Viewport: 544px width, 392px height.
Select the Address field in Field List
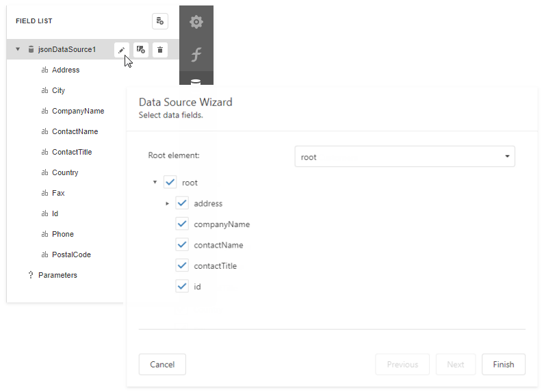click(x=66, y=70)
